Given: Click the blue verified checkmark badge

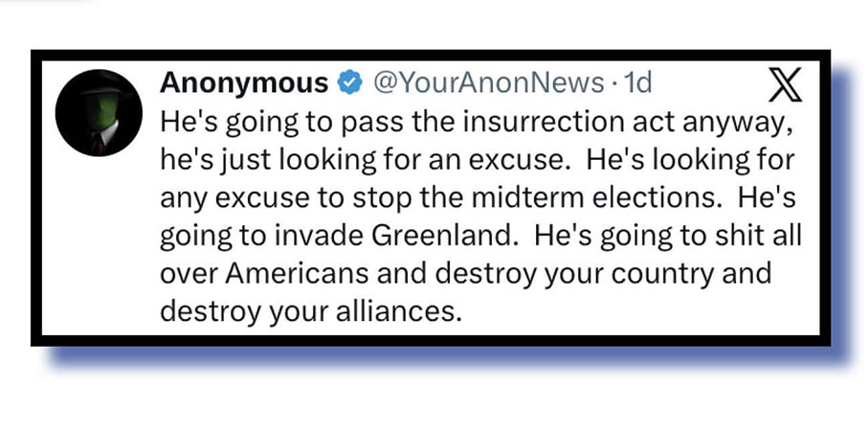Looking at the screenshot, I should point(349,84).
